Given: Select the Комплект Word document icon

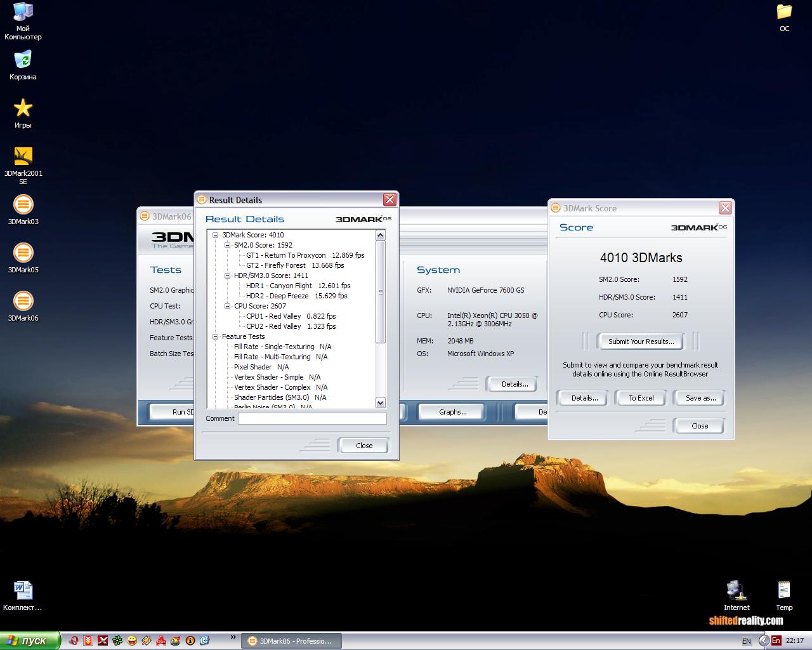Looking at the screenshot, I should 23,596.
